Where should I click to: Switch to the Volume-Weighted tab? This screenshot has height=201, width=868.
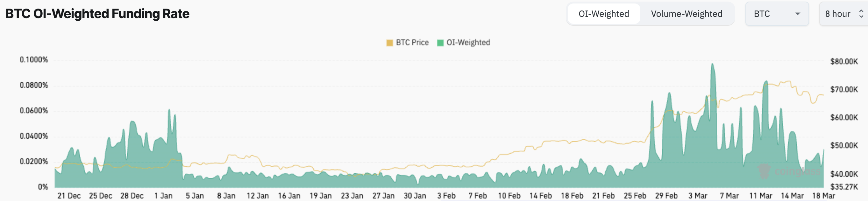(687, 14)
